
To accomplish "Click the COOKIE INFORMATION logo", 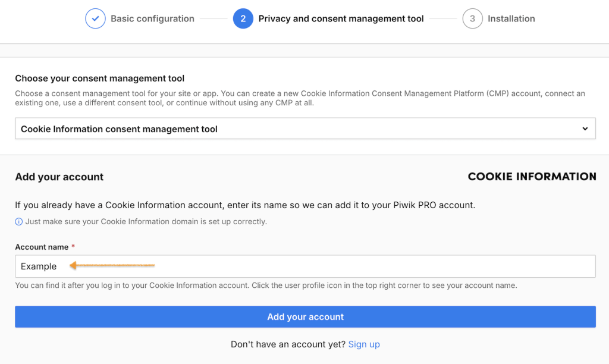I will pyautogui.click(x=532, y=177).
